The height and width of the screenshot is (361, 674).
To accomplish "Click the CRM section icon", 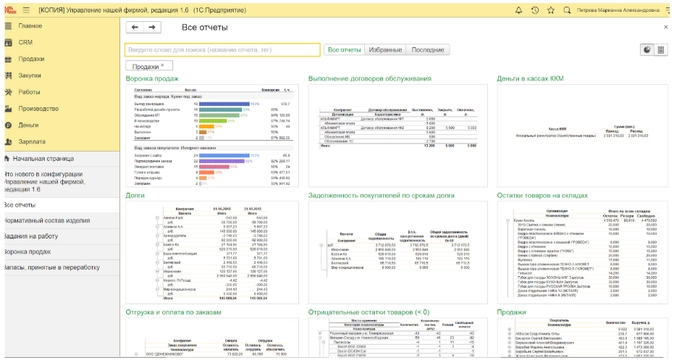I will (8, 42).
